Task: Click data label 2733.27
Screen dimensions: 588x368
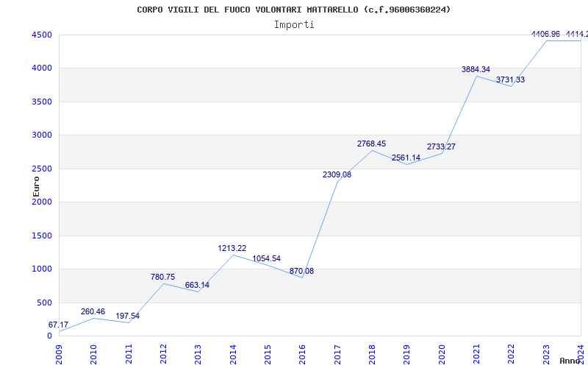Action: [442, 146]
